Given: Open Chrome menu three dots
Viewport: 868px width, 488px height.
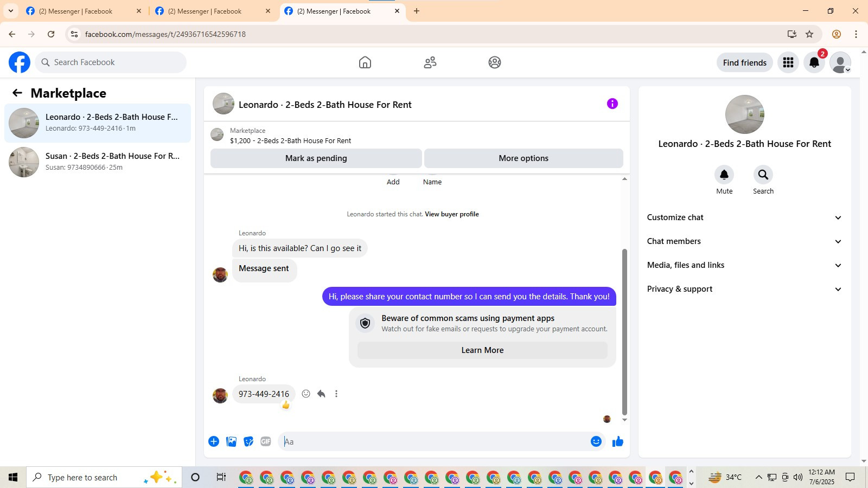Looking at the screenshot, I should click(x=856, y=34).
